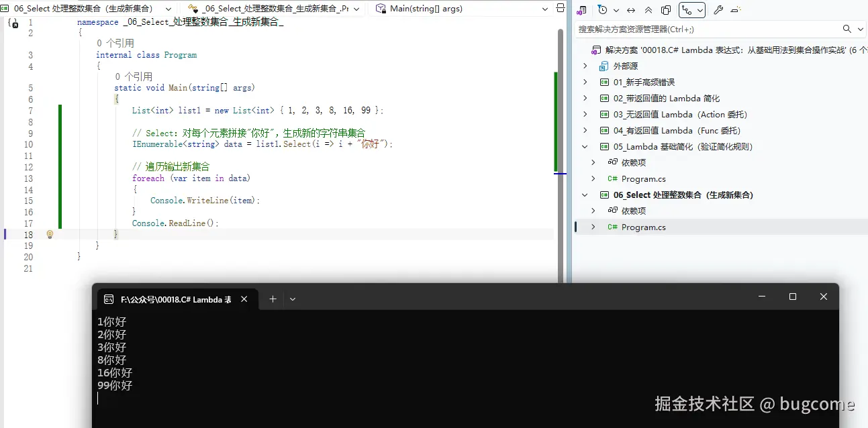Screen dimensions: 868x428
Task: Select 04_有返回值 Lambda (Func 委托) label
Action: pyautogui.click(x=677, y=130)
